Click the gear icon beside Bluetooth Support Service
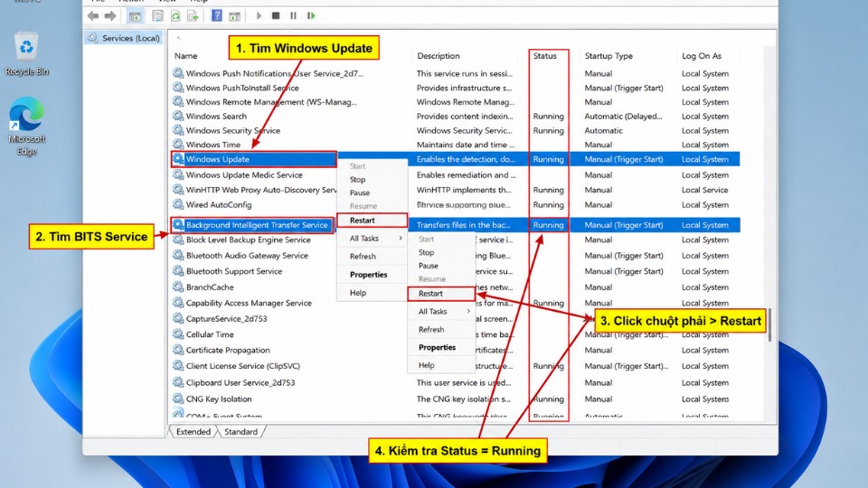 click(x=178, y=271)
